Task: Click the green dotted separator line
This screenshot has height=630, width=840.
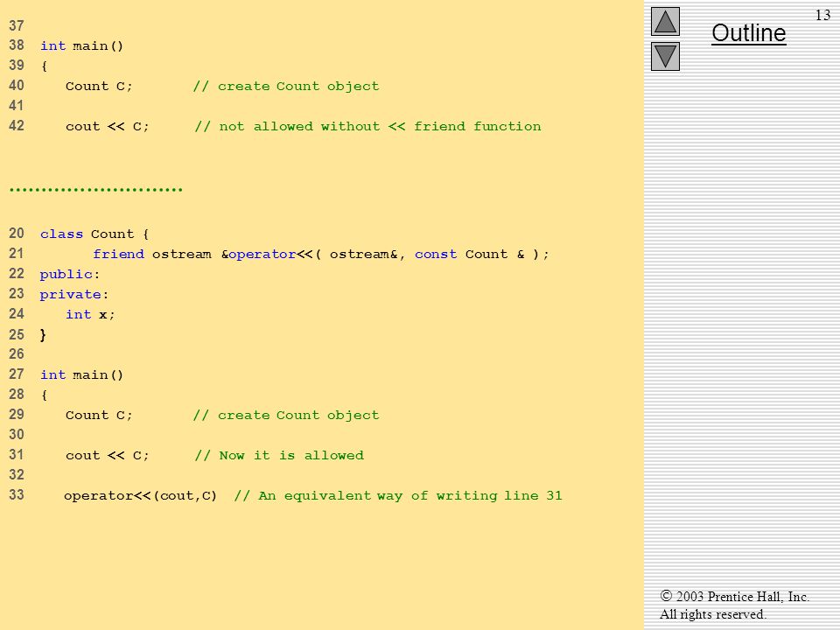Action: pos(96,190)
